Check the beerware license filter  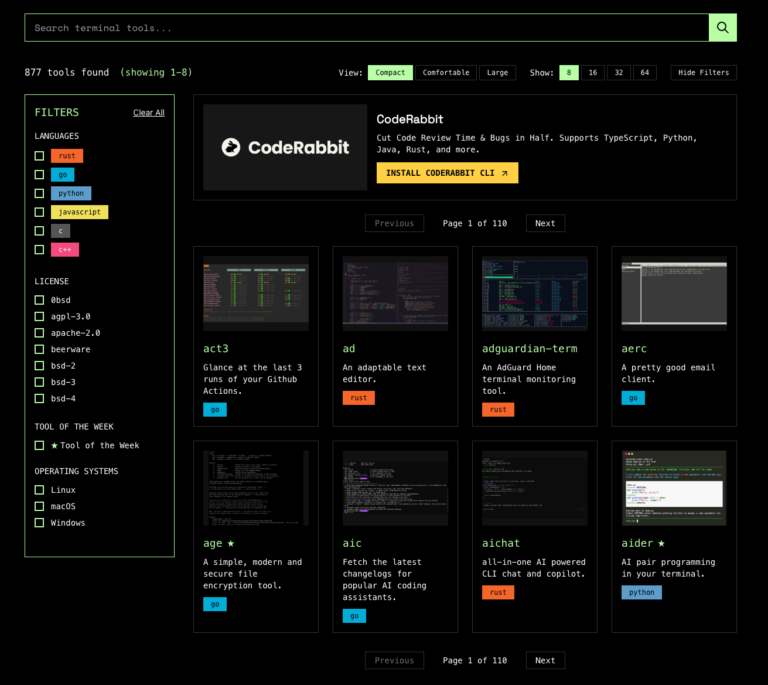(x=39, y=349)
